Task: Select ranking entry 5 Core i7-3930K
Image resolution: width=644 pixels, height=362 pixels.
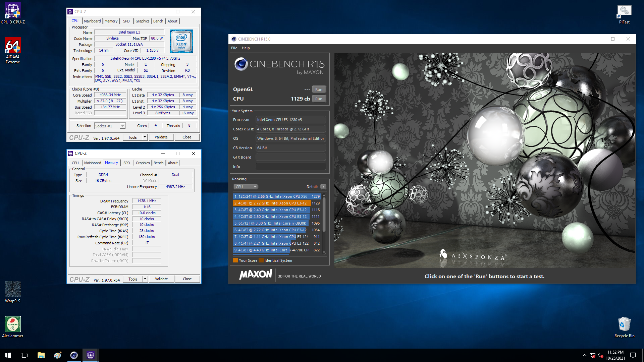Action: [x=277, y=223]
